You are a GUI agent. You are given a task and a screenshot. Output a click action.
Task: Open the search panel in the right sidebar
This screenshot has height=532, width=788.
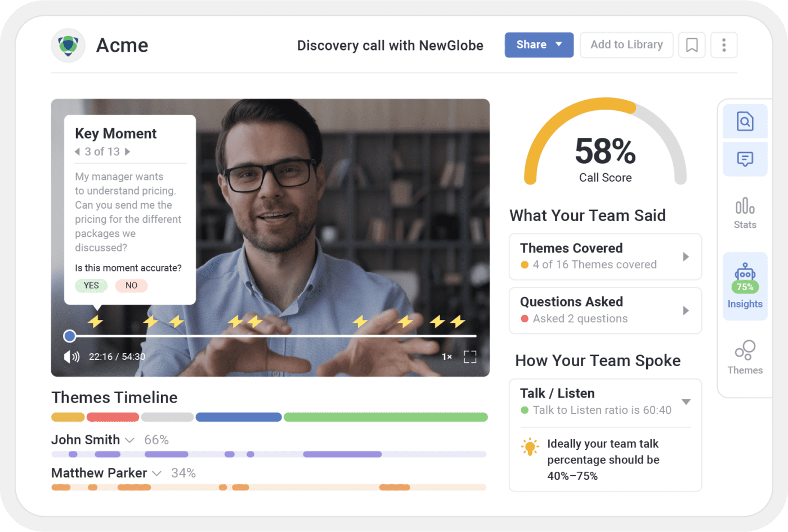[745, 121]
